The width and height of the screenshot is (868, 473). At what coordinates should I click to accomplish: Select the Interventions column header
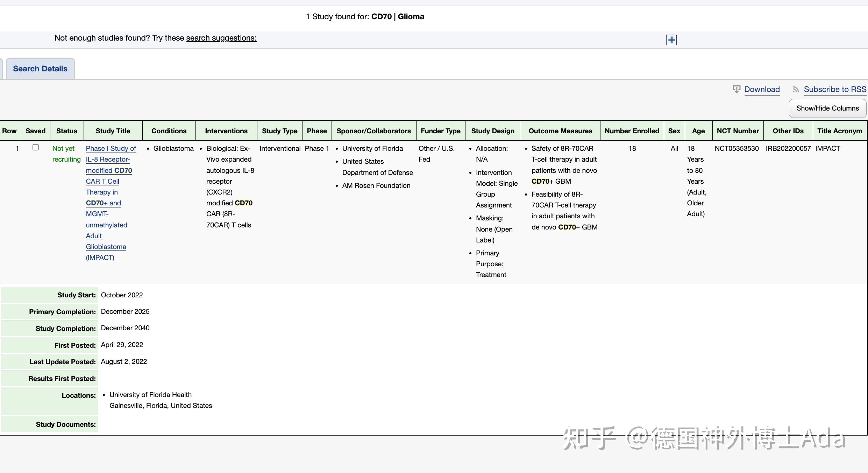click(226, 131)
